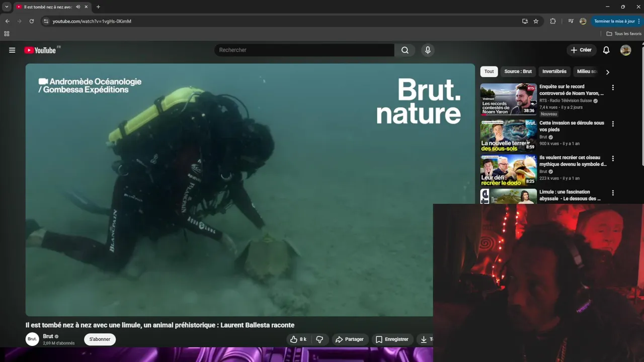
Task: Reload the current page
Action: 31,21
